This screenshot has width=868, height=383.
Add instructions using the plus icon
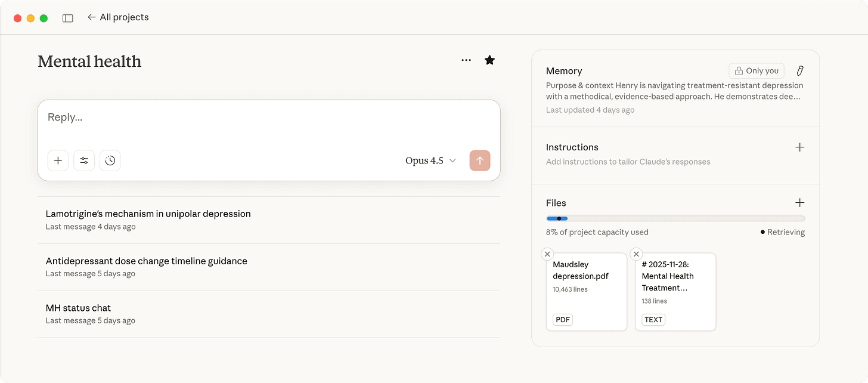[x=800, y=147]
